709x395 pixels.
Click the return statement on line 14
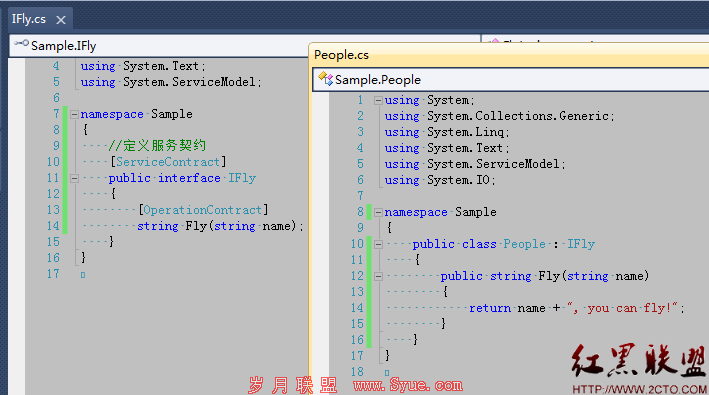pos(577,308)
